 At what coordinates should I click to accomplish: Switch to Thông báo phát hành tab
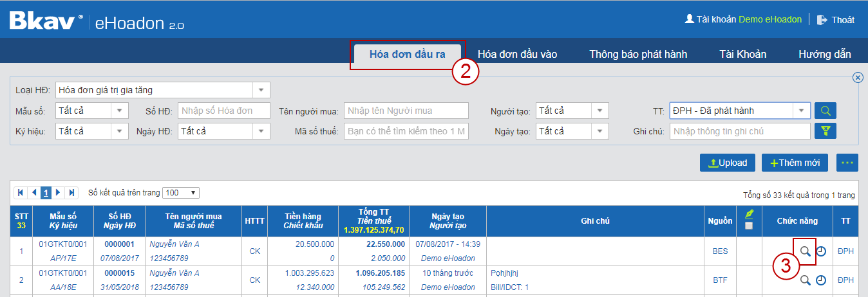638,55
